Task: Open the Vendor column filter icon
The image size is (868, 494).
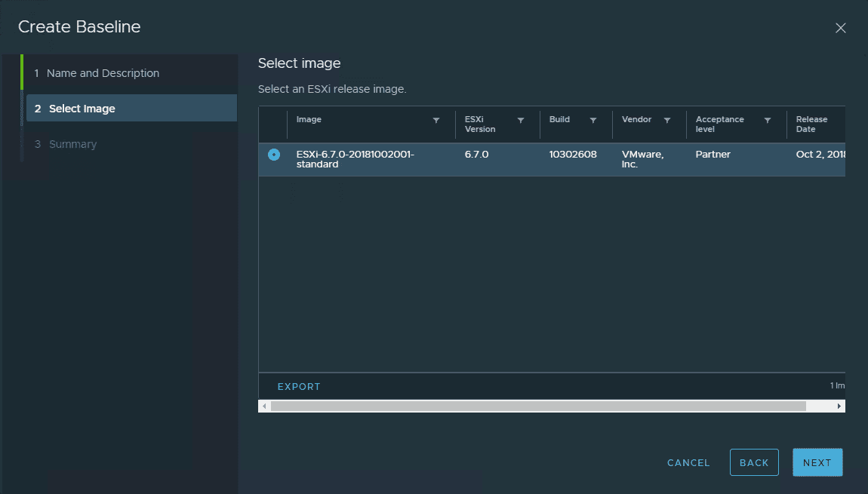Action: [667, 121]
